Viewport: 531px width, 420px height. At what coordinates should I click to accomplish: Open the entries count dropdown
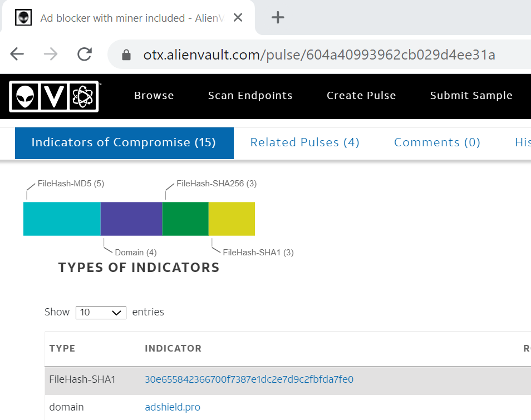point(101,313)
